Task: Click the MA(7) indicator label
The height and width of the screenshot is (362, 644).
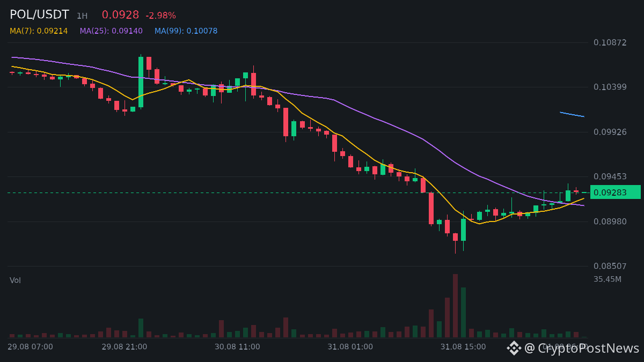Action: pos(39,31)
